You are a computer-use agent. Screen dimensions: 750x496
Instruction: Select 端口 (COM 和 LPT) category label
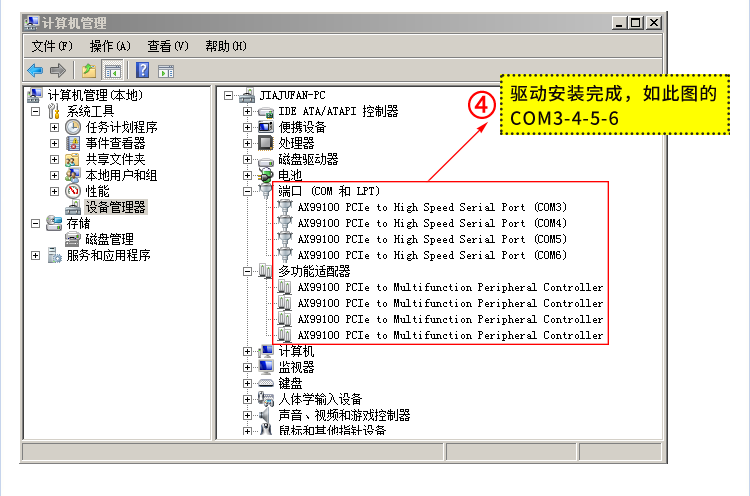coord(329,191)
